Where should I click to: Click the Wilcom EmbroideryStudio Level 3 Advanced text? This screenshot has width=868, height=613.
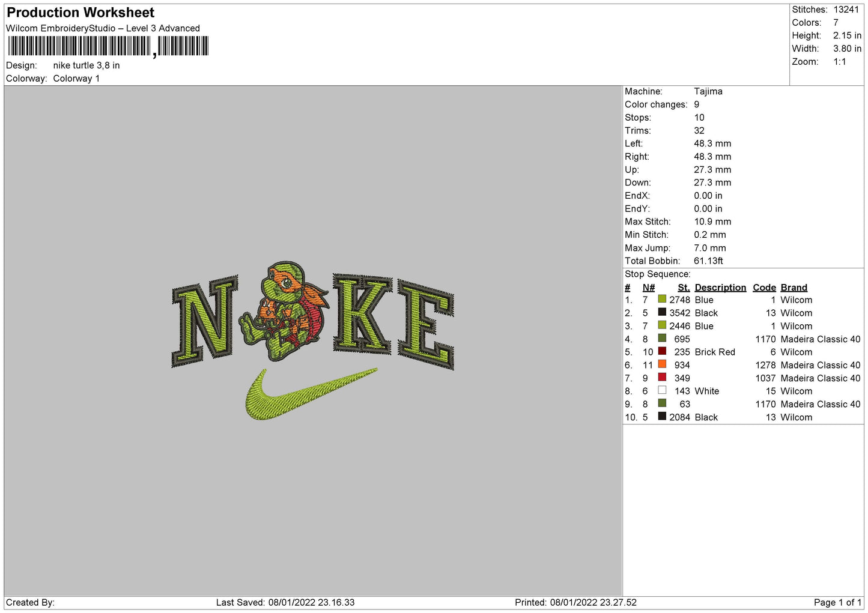[x=103, y=28]
